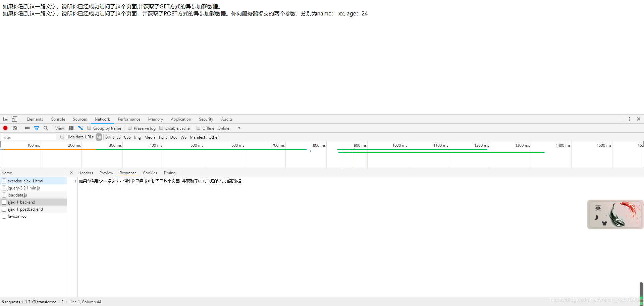644x306 pixels.
Task: Tick the Offline checkbox
Action: tap(199, 128)
